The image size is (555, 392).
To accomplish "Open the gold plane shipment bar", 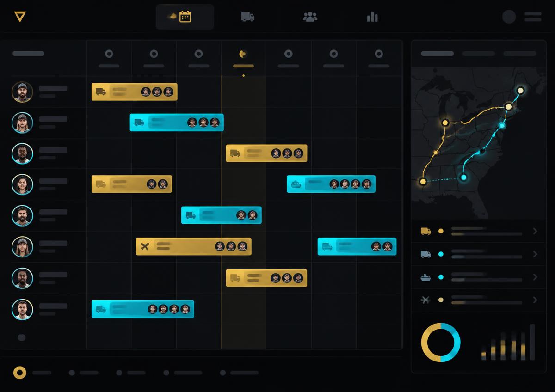I will click(194, 246).
